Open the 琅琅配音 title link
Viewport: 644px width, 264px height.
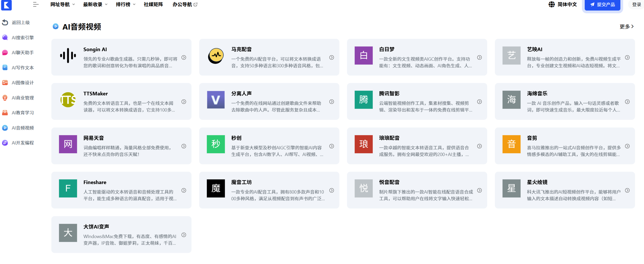(389, 138)
